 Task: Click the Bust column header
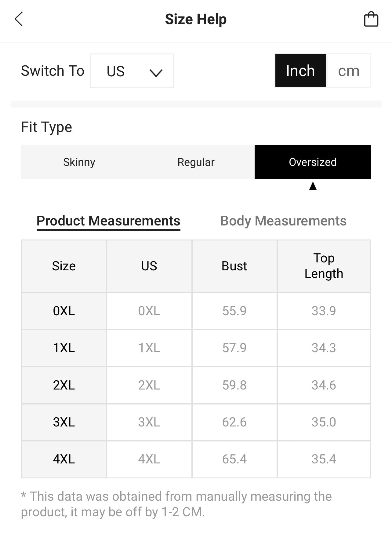click(234, 266)
